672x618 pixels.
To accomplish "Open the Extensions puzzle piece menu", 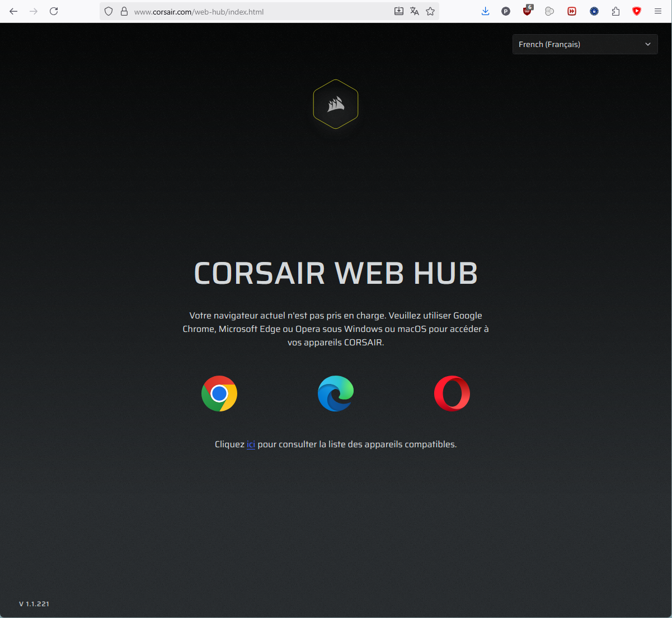I will click(x=615, y=11).
